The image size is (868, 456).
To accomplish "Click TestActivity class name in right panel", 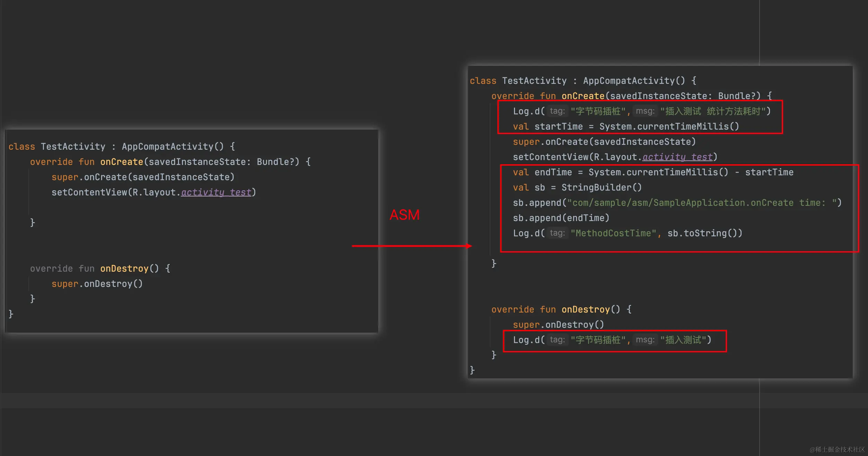I will pyautogui.click(x=534, y=81).
